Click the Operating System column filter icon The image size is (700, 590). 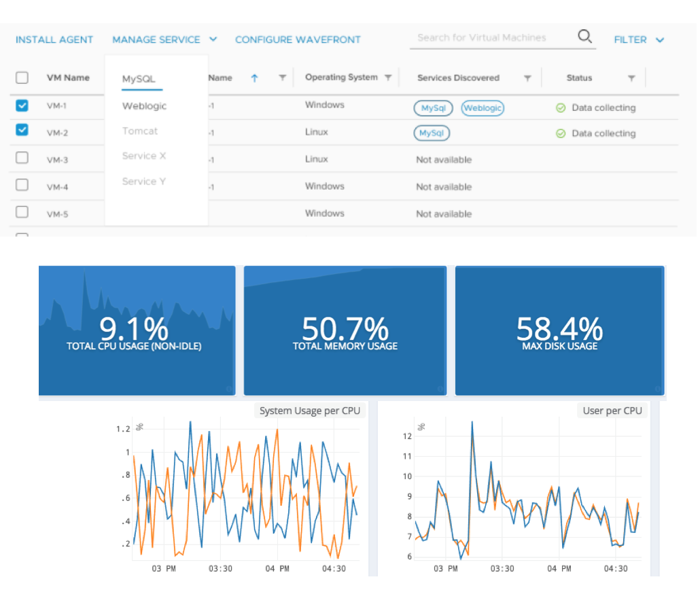click(388, 78)
